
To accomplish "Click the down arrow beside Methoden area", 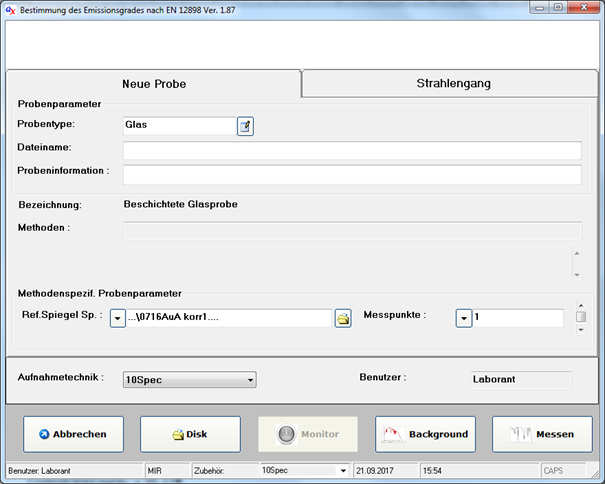I will tap(575, 273).
